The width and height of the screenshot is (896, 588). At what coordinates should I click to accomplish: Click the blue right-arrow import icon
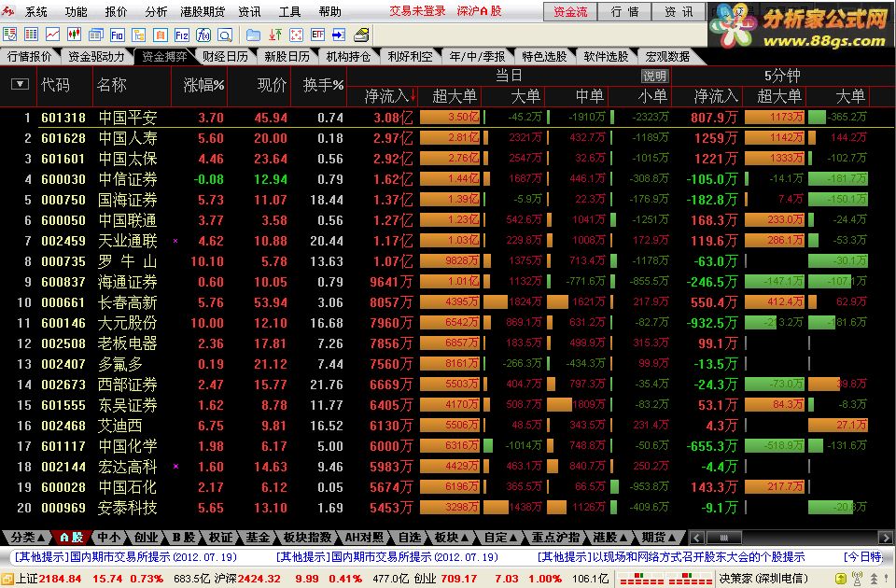point(339,35)
